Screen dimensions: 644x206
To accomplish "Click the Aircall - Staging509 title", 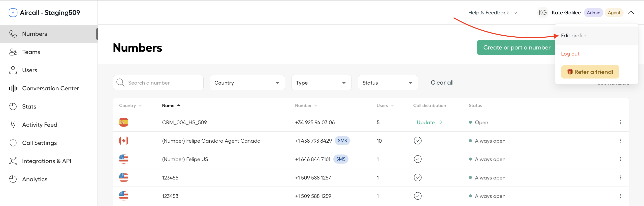I will point(50,13).
